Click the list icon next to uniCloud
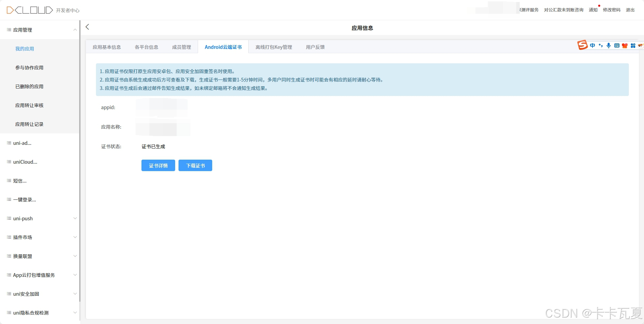Viewport: 644px width, 324px height. coord(8,162)
